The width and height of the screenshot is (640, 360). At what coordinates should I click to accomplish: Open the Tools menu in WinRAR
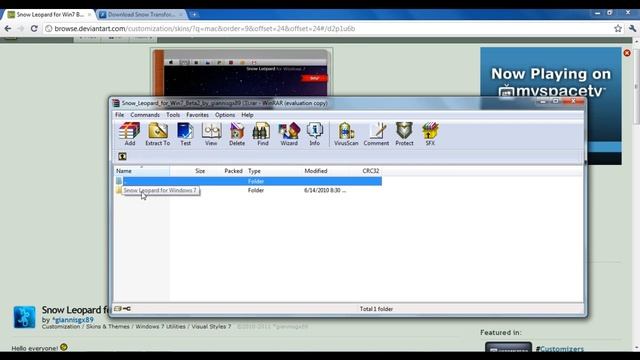173,115
